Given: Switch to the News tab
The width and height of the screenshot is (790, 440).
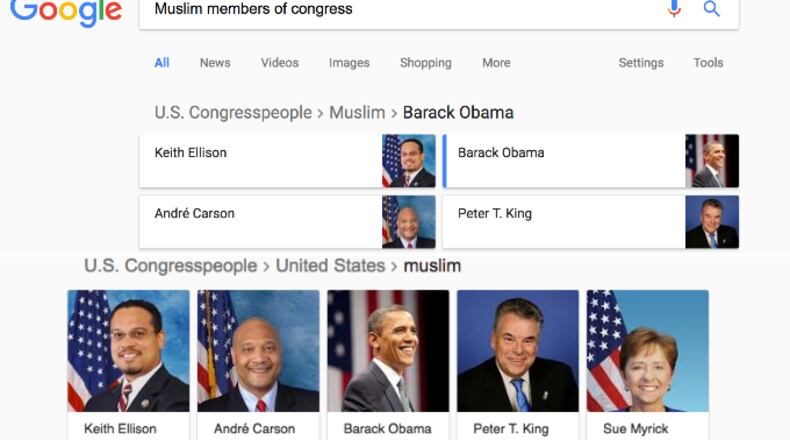Looking at the screenshot, I should click(215, 63).
